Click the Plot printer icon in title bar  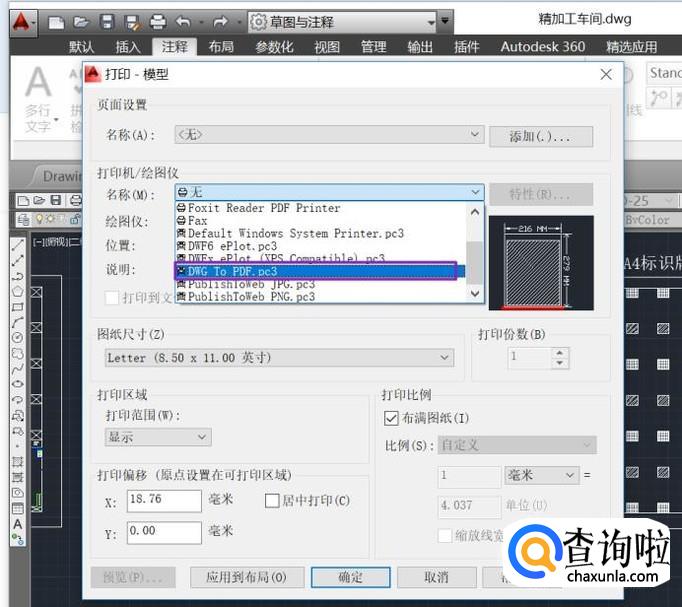click(158, 22)
